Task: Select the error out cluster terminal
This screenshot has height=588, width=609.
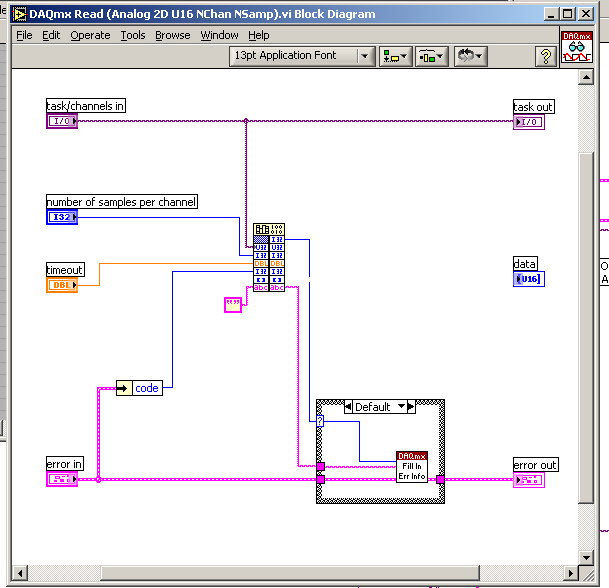Action: pyautogui.click(x=529, y=480)
